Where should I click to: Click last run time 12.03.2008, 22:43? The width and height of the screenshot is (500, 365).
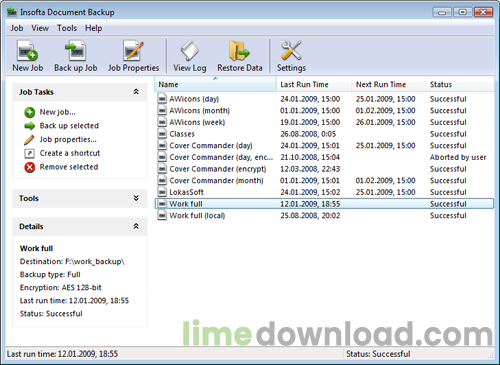(310, 169)
